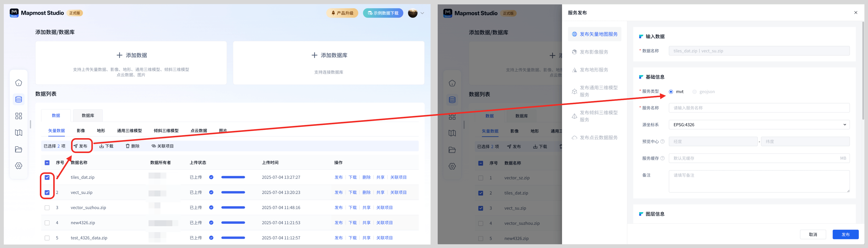Select the 发布影像服务 icon in the dialog
Image resolution: width=868 pixels, height=248 pixels.
tap(575, 52)
